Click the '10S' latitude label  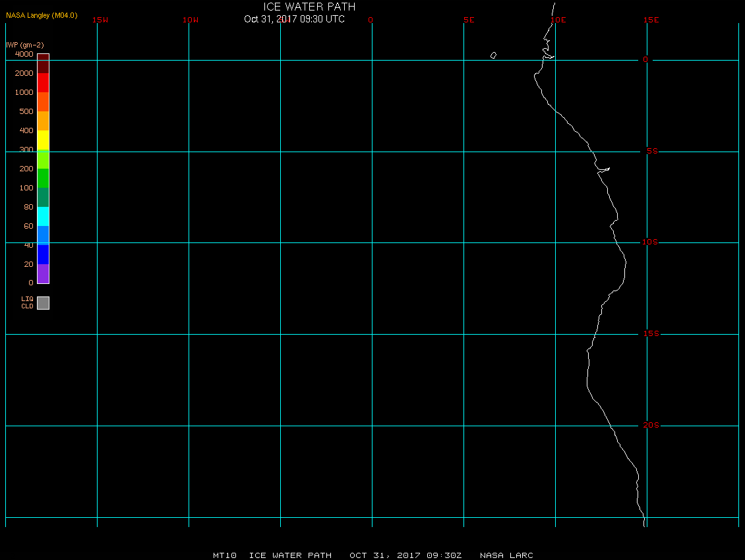coord(650,242)
